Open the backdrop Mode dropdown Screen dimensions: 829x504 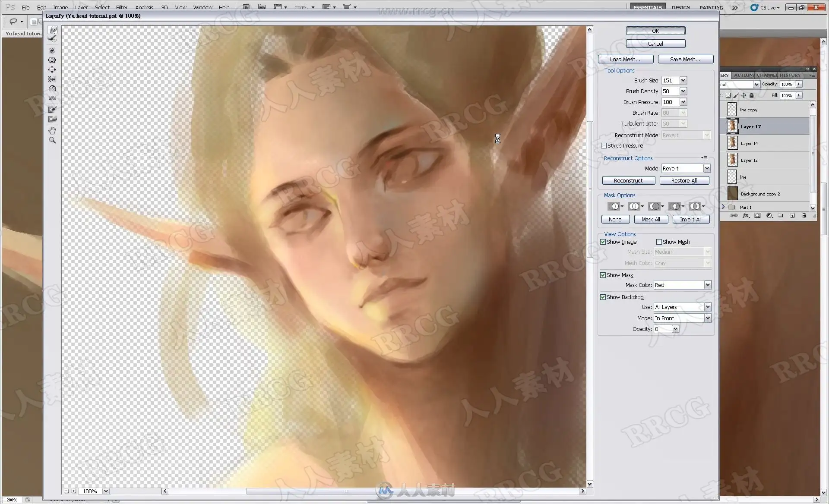[707, 318]
